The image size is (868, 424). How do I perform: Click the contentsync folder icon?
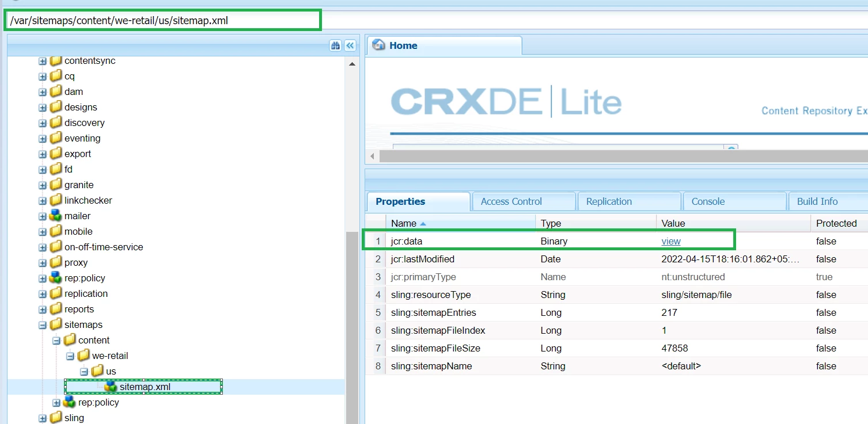click(55, 60)
